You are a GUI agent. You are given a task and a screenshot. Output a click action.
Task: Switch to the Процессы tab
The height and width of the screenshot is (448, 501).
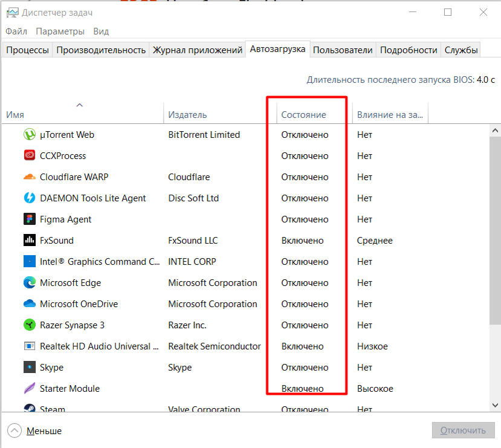click(27, 50)
